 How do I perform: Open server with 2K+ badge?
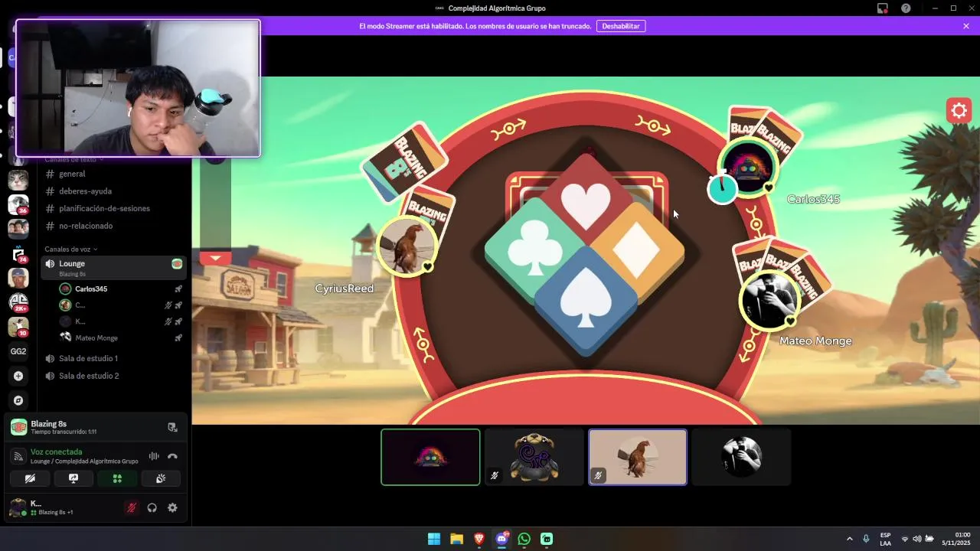tap(18, 302)
